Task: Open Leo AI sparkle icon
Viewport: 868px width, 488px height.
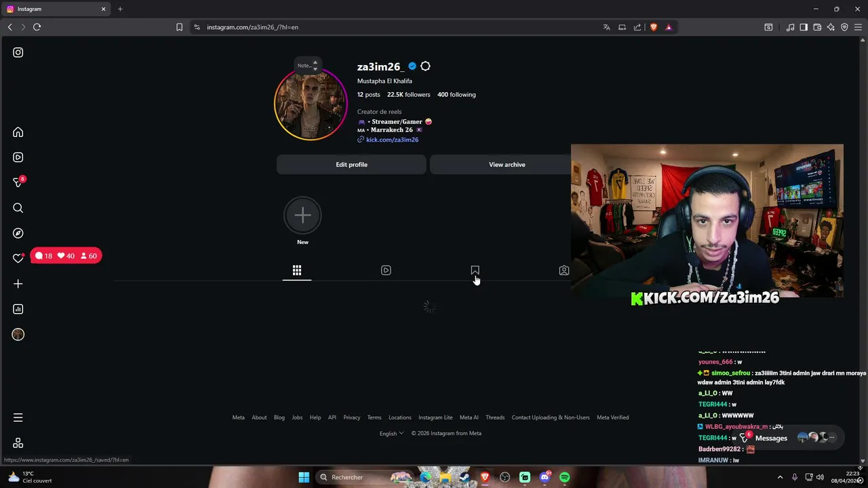Action: pyautogui.click(x=831, y=27)
